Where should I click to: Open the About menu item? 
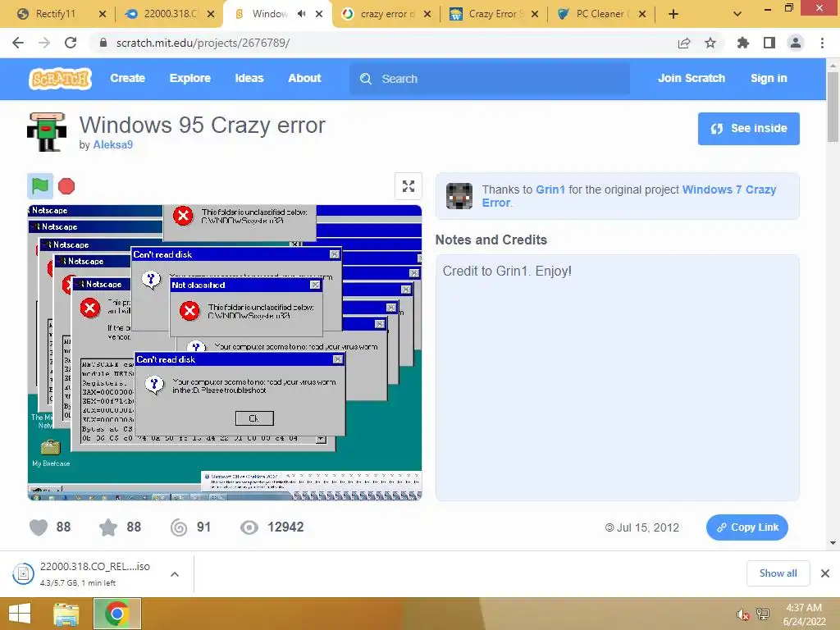pyautogui.click(x=304, y=78)
